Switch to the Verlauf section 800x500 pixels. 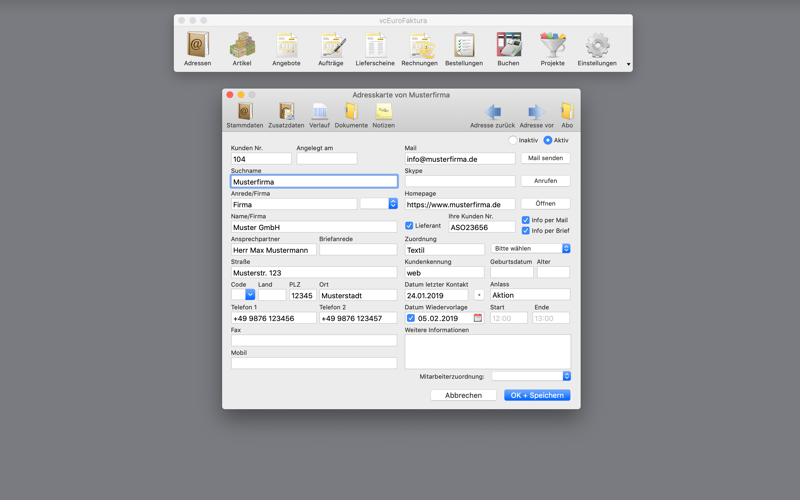point(319,115)
